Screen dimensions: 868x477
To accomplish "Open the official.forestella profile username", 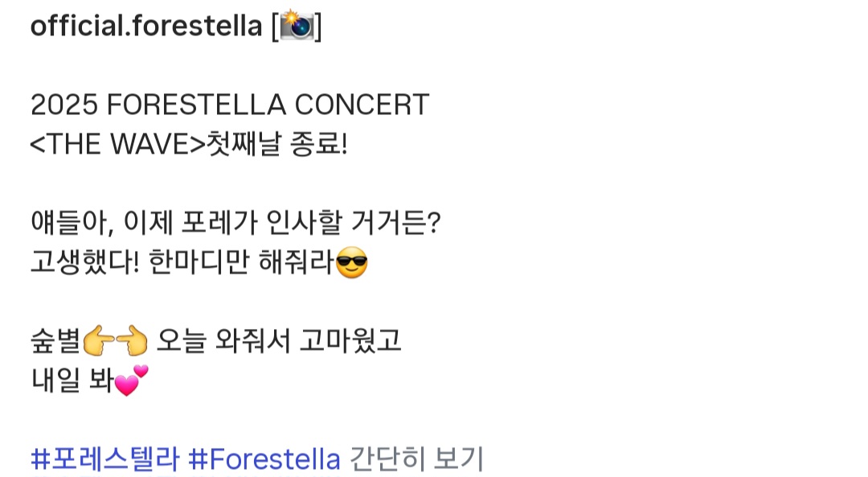I will (146, 26).
